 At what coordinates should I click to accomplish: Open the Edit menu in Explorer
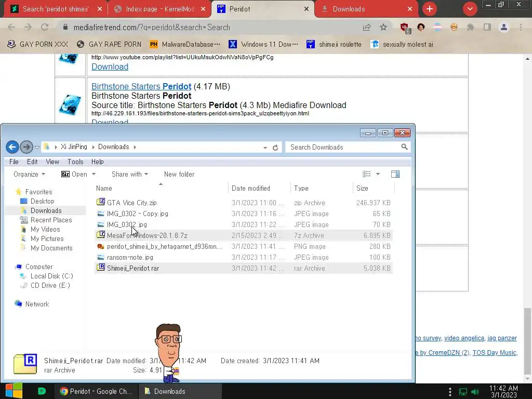32,162
